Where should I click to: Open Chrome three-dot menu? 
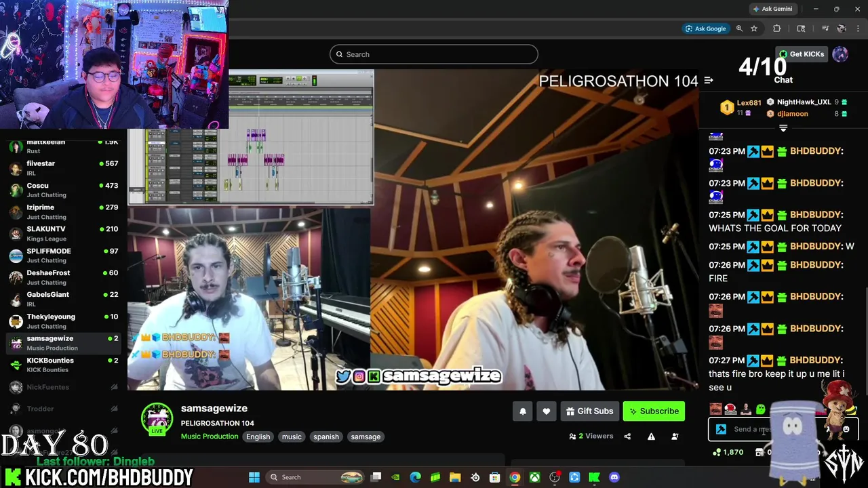point(859,28)
